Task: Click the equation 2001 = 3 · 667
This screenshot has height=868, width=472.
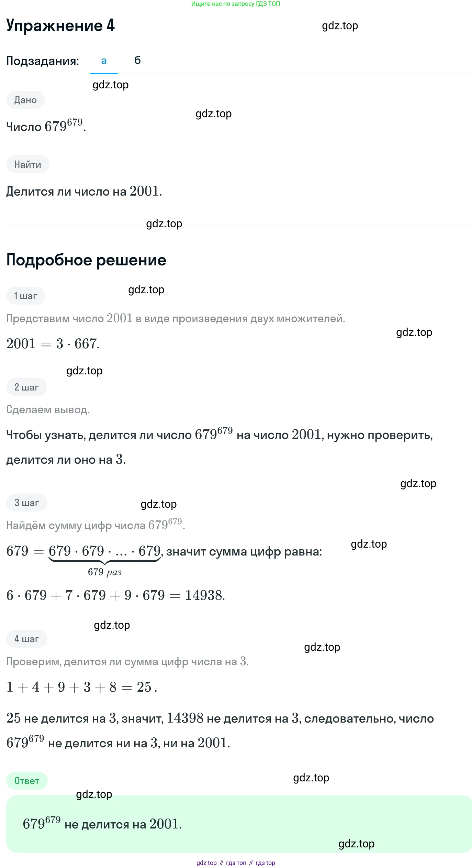Action: (53, 343)
